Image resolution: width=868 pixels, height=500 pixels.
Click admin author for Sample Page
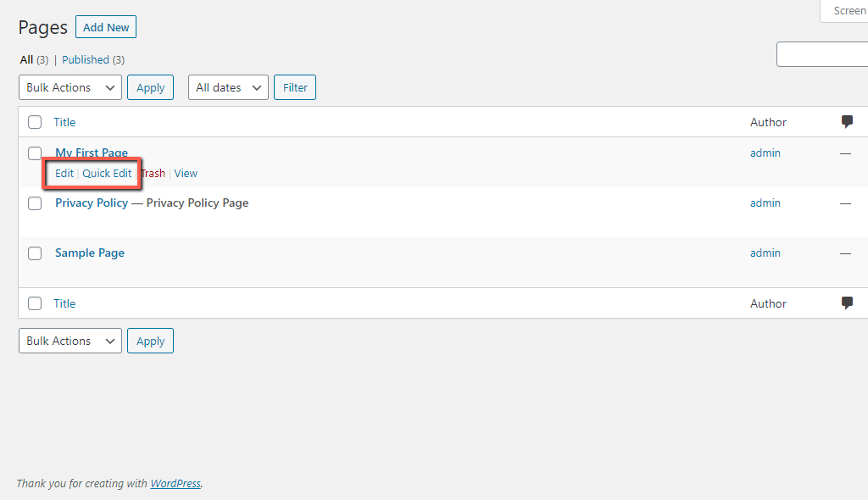click(765, 253)
